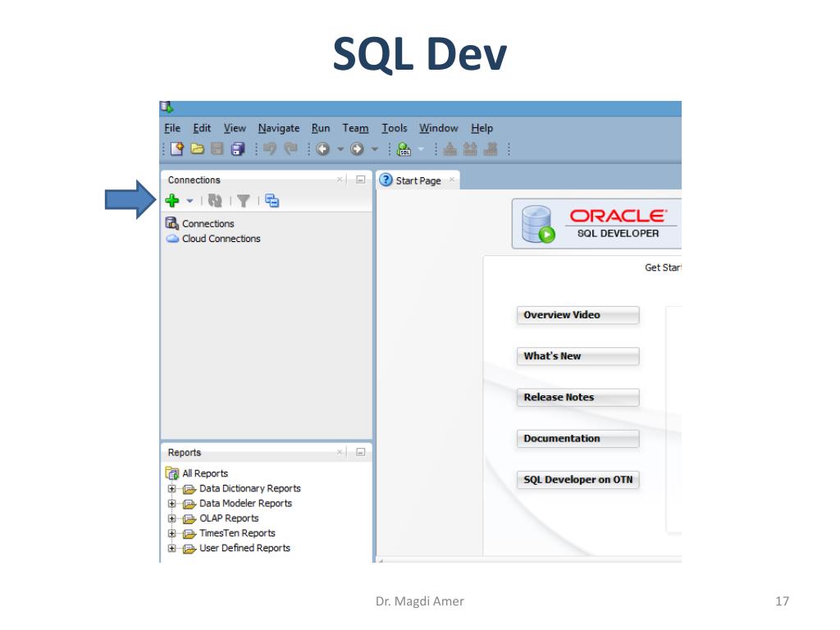Open the Run menu
The image size is (840, 630).
321,128
